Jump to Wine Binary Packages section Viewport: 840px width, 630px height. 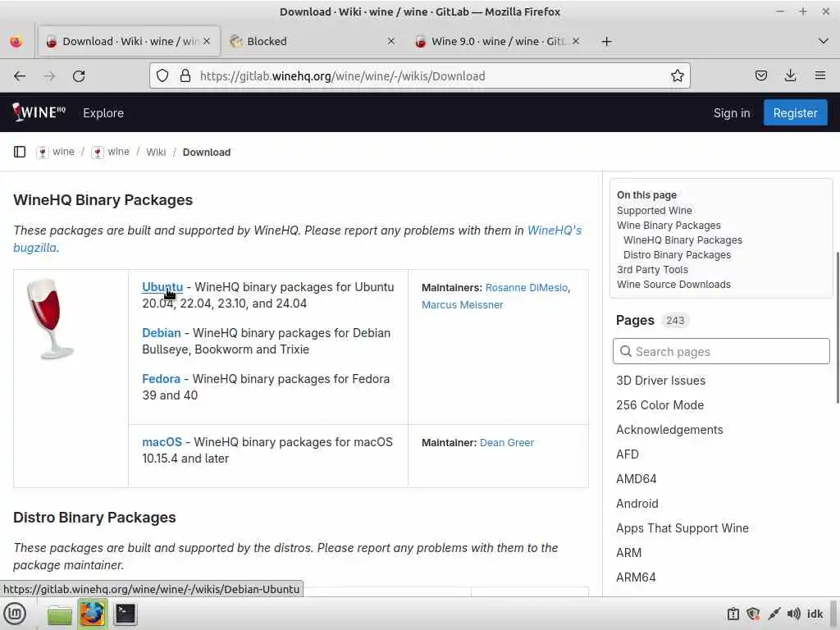point(669,226)
